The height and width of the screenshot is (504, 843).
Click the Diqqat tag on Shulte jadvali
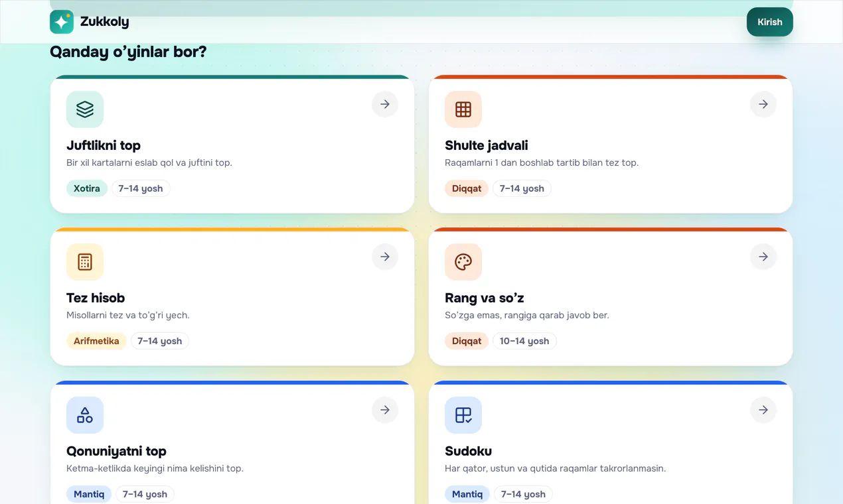[467, 188]
